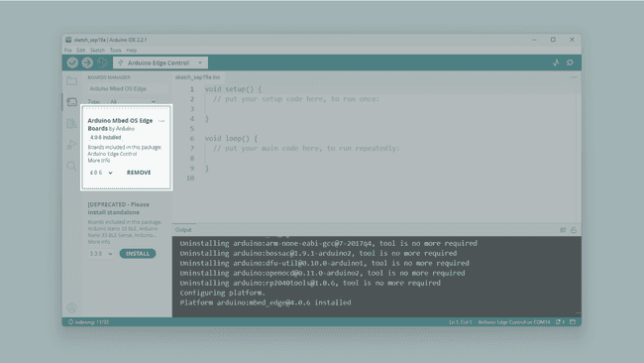Open the File menu
Screen dimensions: 644x363
point(68,51)
